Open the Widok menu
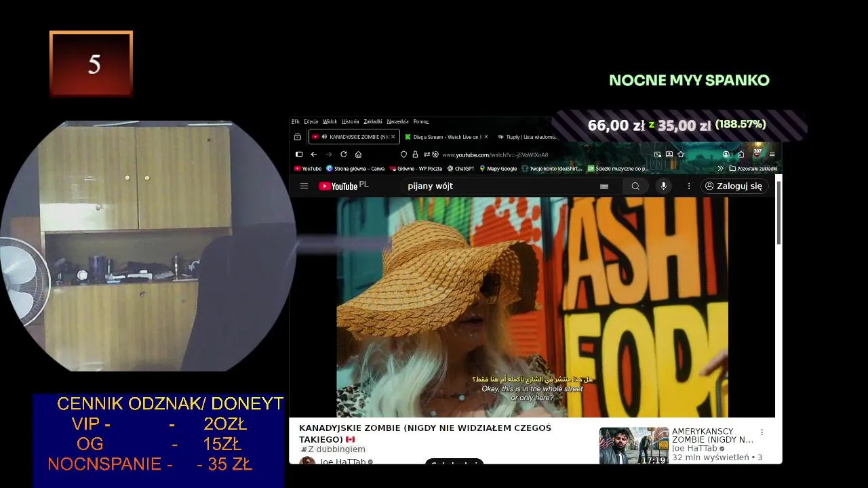The height and width of the screenshot is (488, 868). 330,121
